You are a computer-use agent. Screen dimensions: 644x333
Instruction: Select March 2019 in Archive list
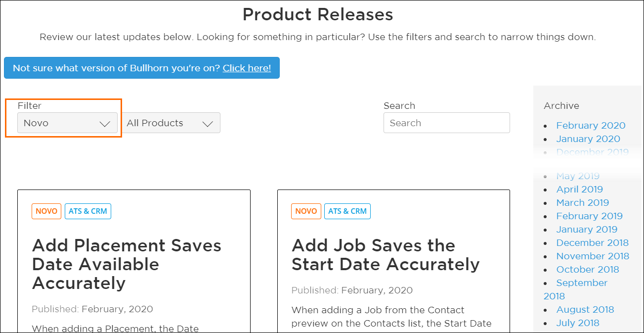[x=582, y=203]
